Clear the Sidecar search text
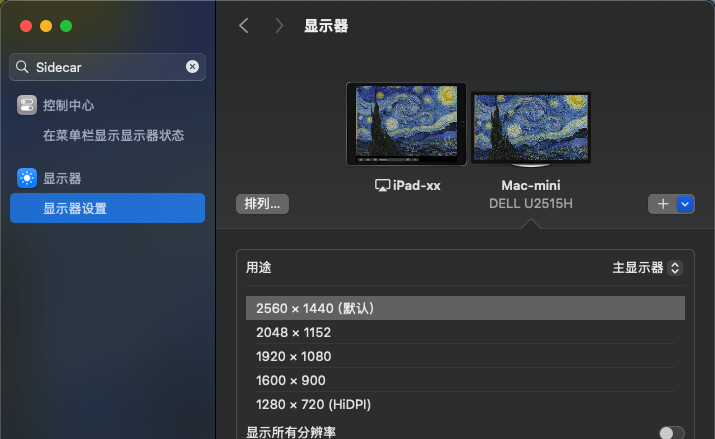The width and height of the screenshot is (715, 439). (x=192, y=67)
